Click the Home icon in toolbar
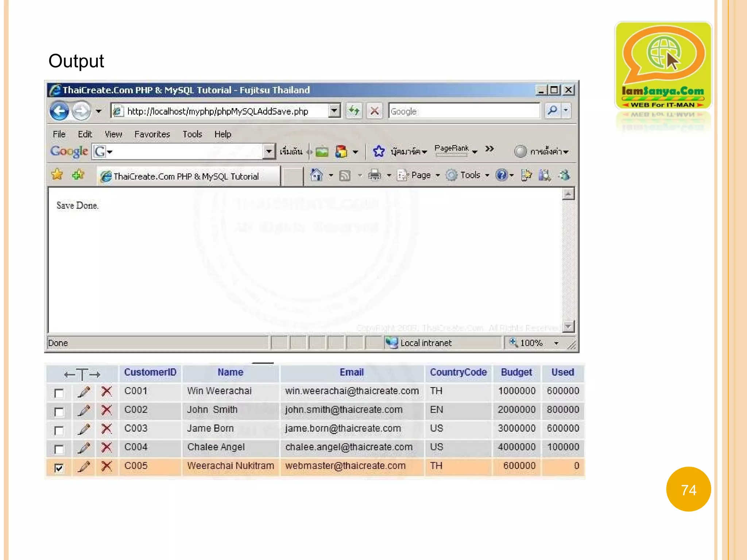The height and width of the screenshot is (560, 747). click(x=316, y=175)
